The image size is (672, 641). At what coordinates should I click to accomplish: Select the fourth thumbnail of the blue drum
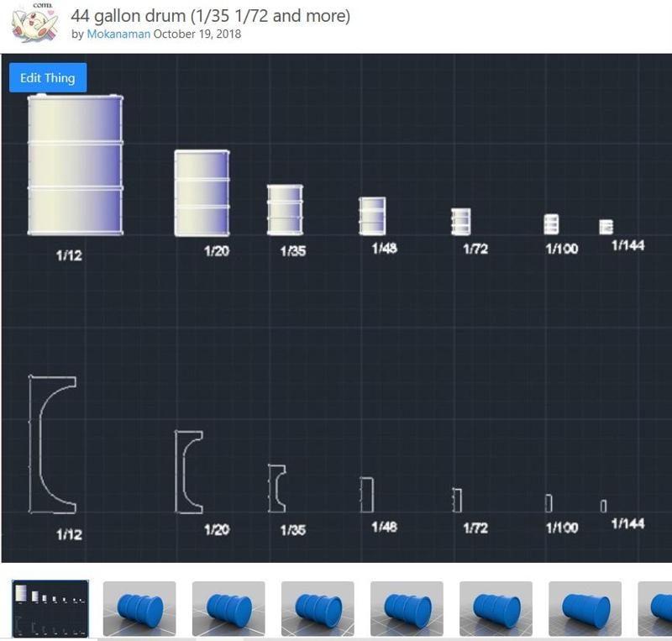pos(318,609)
